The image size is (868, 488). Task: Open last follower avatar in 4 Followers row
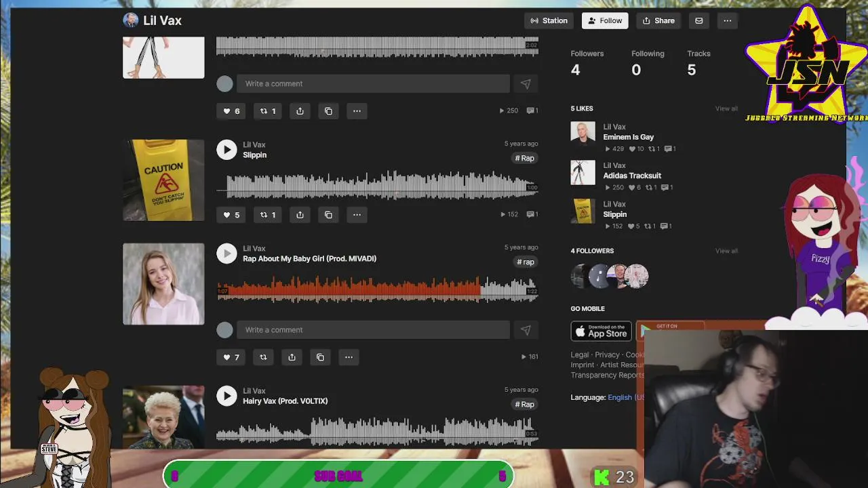[637, 276]
